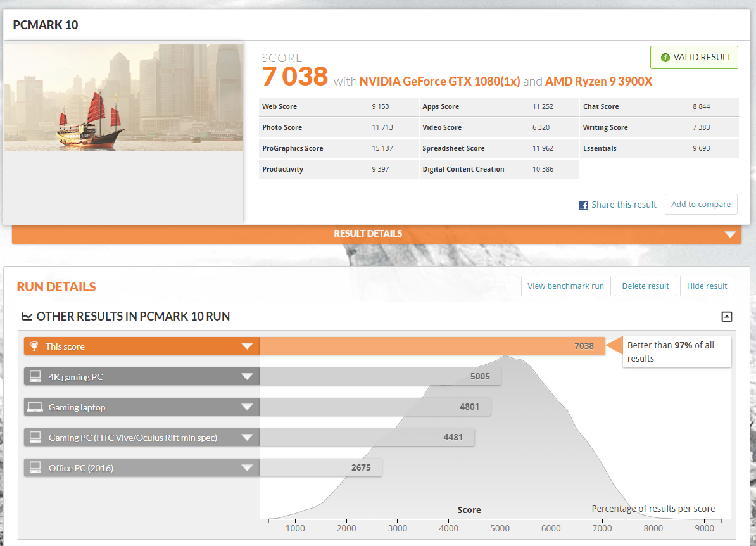Expand the This score dropdown arrow

[x=247, y=346]
